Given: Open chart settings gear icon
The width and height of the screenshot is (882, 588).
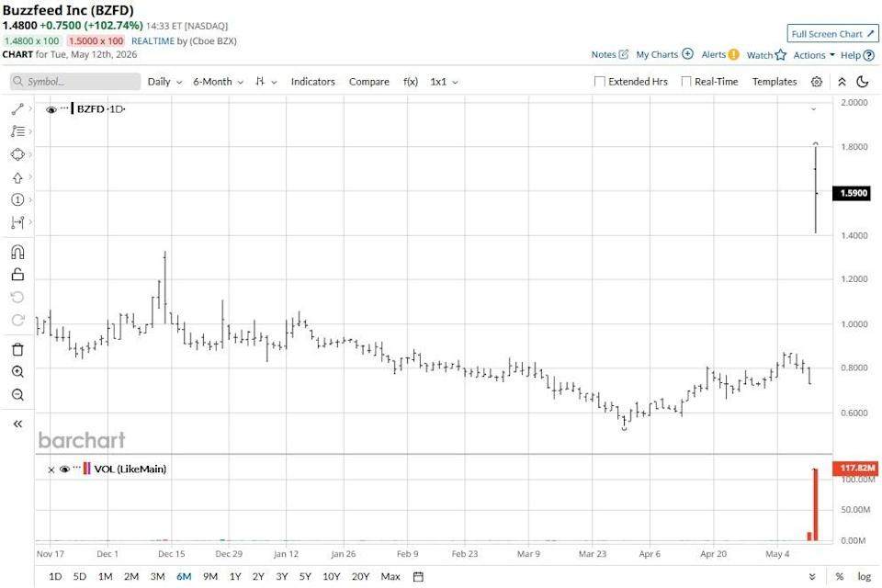Looking at the screenshot, I should (817, 82).
